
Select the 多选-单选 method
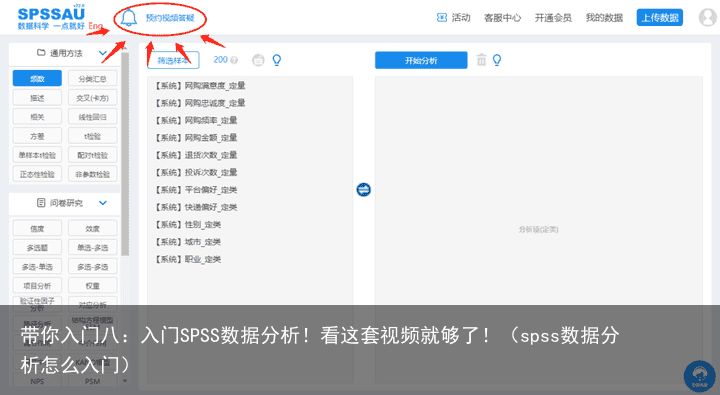tap(37, 266)
